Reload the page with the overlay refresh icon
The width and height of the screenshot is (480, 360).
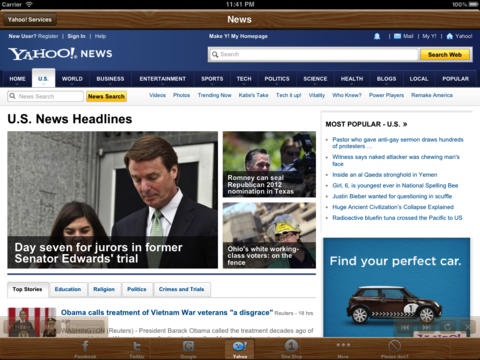448,327
